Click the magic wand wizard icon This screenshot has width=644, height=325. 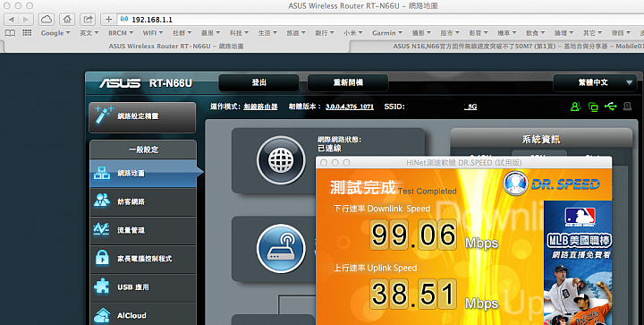[103, 115]
